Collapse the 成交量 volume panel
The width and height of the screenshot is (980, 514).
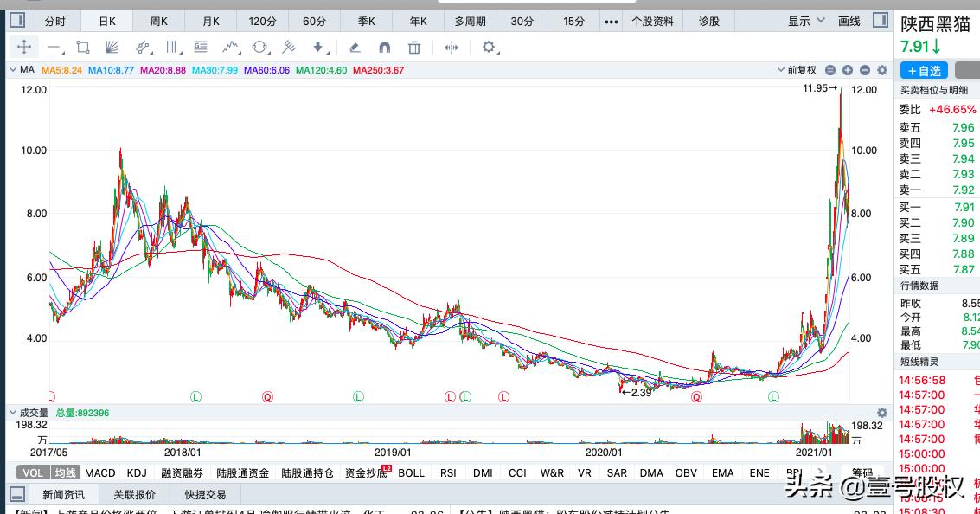[x=12, y=413]
